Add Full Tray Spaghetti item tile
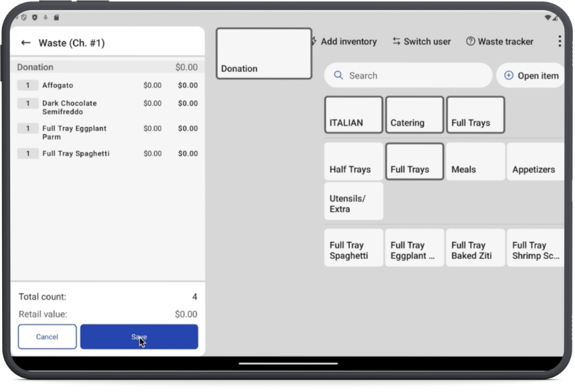575x392 pixels. [353, 248]
